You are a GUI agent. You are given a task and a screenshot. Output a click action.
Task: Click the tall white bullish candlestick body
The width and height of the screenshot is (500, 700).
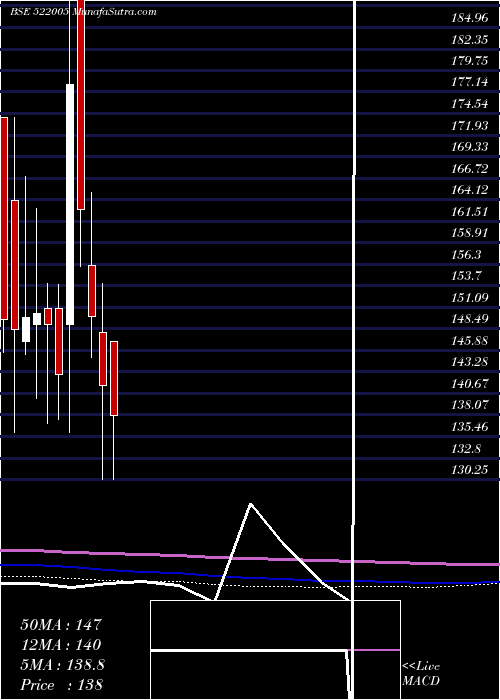(x=70, y=204)
